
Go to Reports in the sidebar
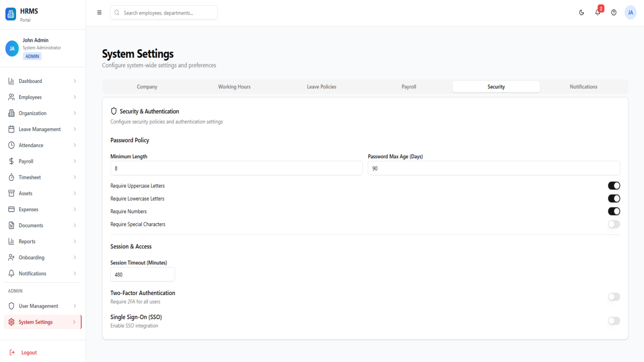pos(43,242)
